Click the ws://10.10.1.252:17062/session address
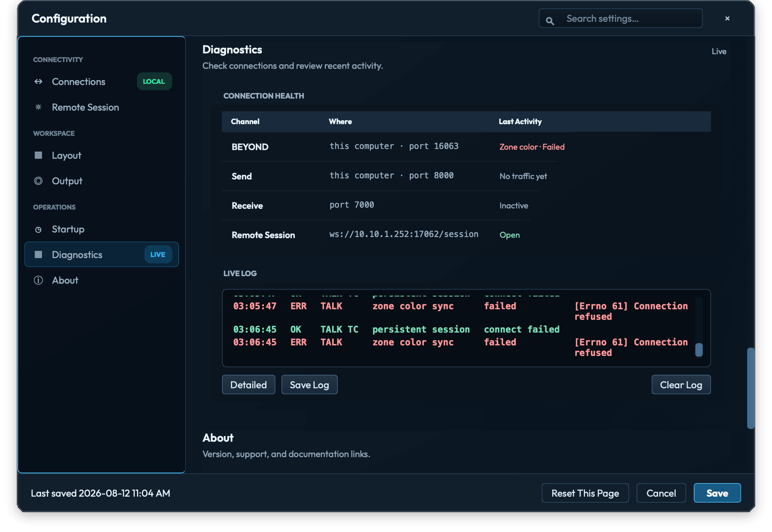 tap(404, 234)
